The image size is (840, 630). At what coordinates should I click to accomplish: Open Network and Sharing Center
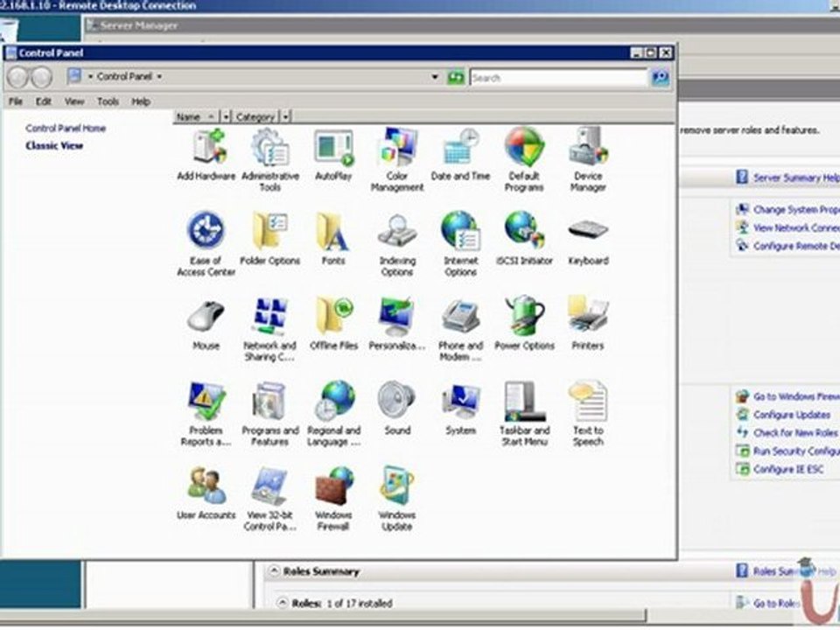270,329
